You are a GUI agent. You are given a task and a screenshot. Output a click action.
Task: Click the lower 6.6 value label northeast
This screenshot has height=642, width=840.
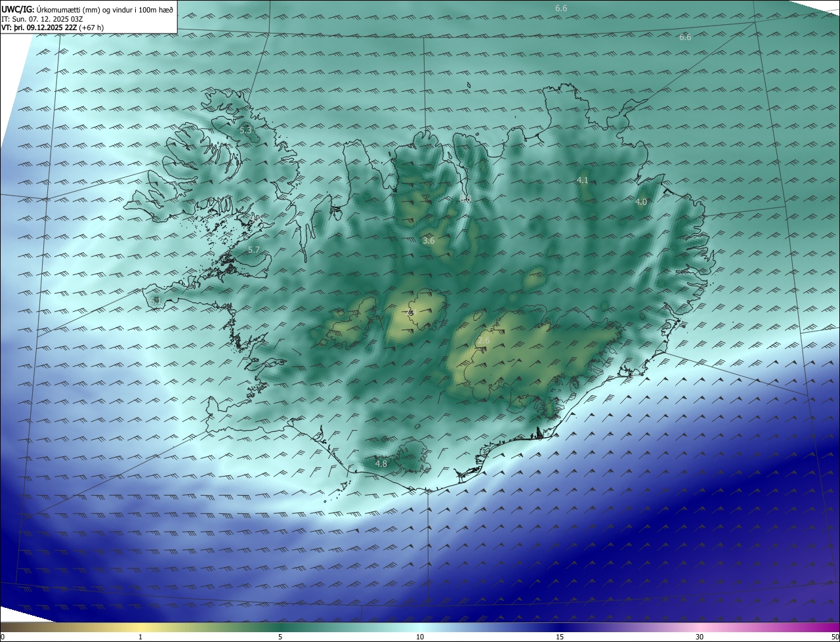pos(685,37)
